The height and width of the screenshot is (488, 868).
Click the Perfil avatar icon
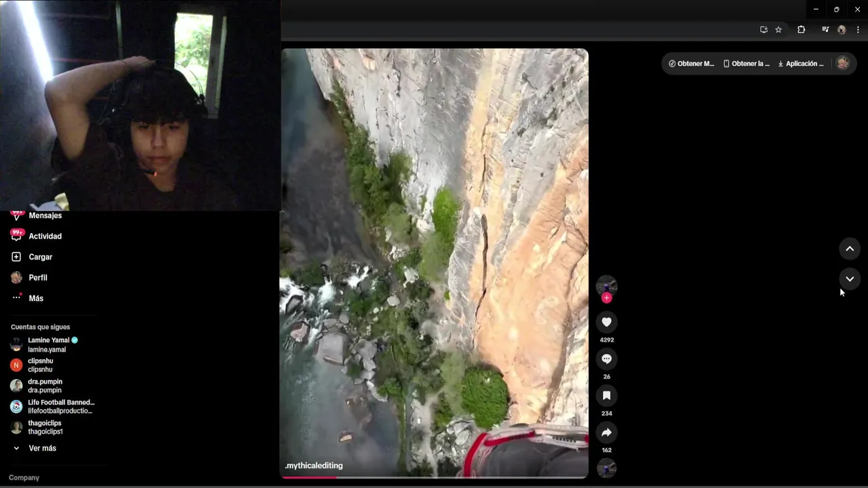point(16,277)
